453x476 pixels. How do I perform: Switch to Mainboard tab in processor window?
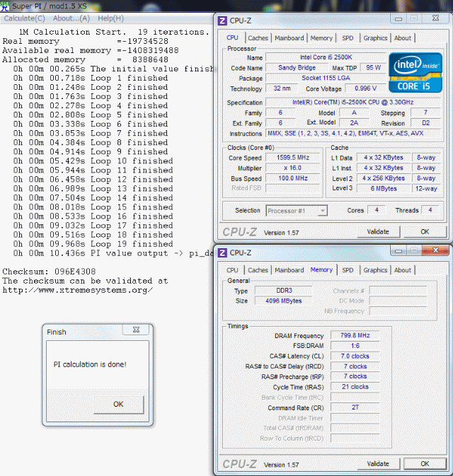289,38
